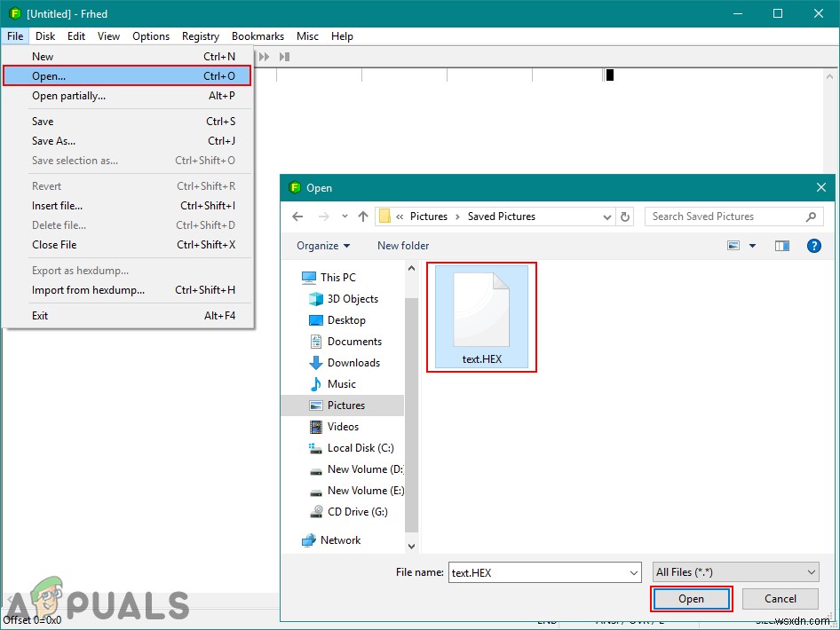Click navigation pane scrollbar up arrow
The height and width of the screenshot is (630, 840).
pyautogui.click(x=411, y=268)
